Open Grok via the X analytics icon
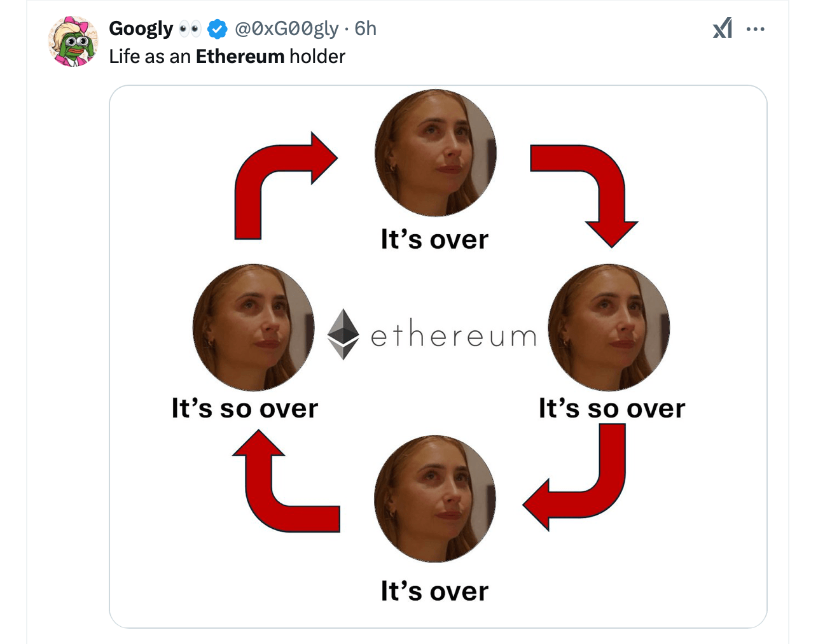 (723, 28)
